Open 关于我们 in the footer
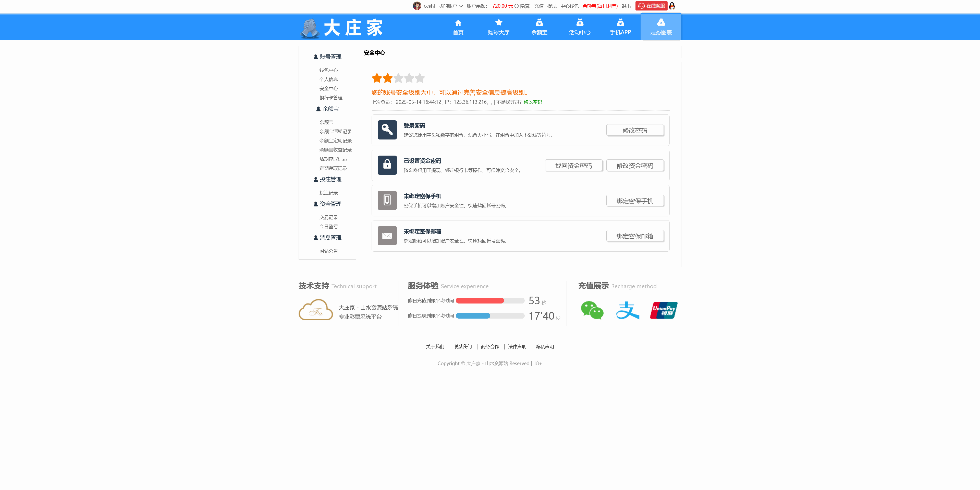 [435, 346]
